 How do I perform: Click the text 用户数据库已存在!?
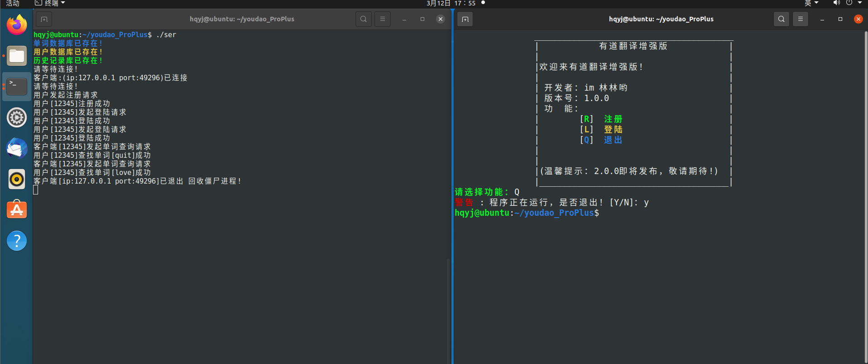(x=68, y=52)
